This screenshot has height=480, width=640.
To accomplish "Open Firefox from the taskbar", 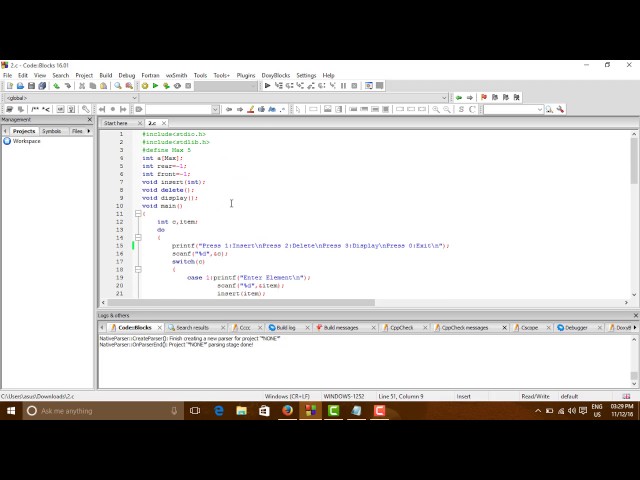I will coord(287,411).
